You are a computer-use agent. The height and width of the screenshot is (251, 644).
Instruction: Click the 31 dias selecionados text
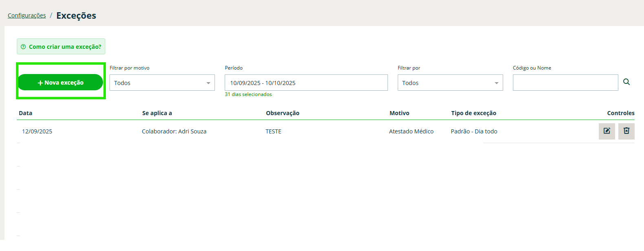(248, 94)
